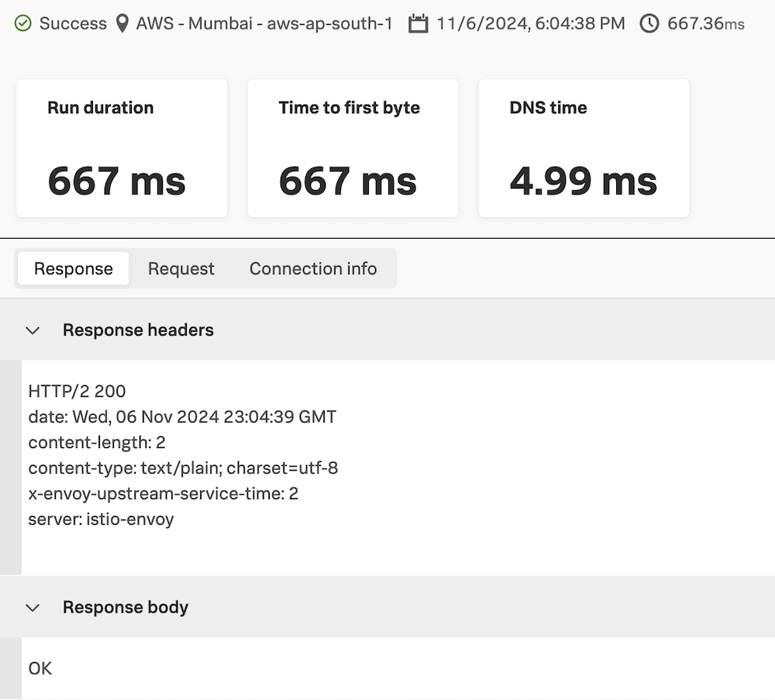Click the DNS time metric card

click(584, 147)
